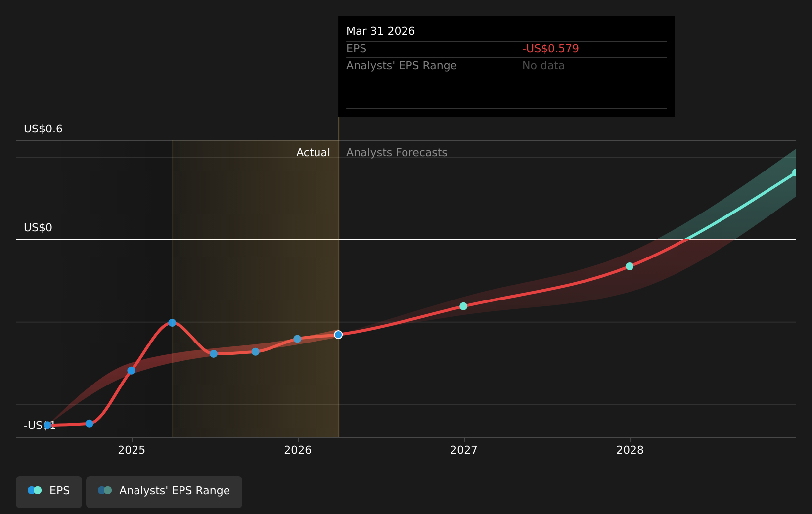This screenshot has width=812, height=514.
Task: Click the '2027' x-axis label
Action: 464,450
